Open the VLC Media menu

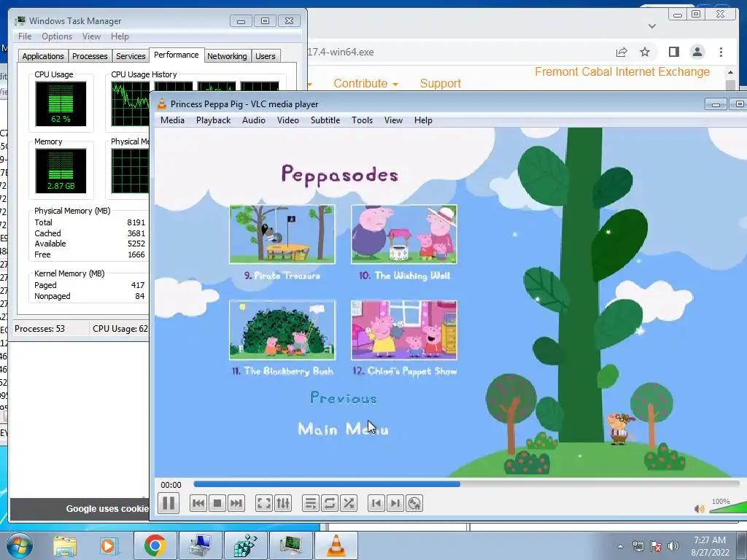(172, 120)
